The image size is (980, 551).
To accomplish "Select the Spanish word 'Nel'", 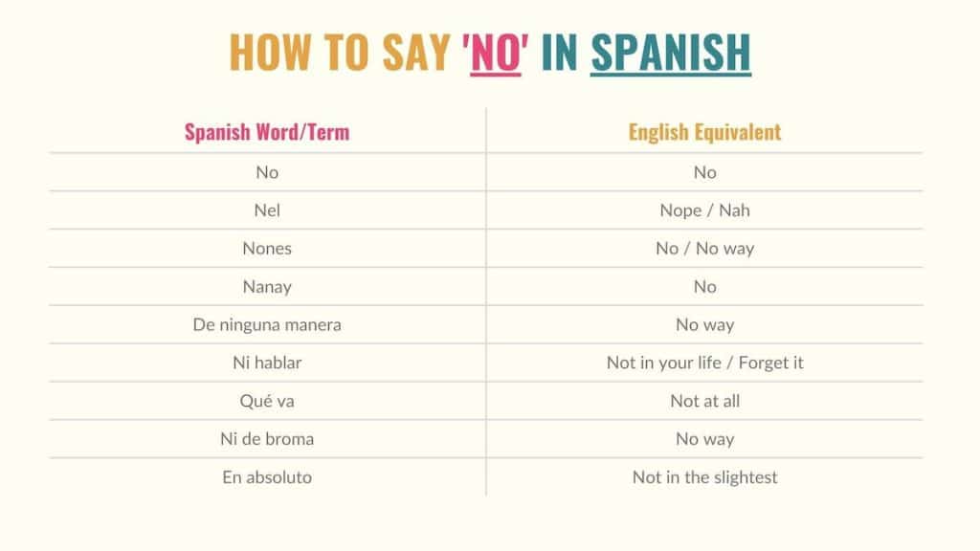I will click(267, 210).
